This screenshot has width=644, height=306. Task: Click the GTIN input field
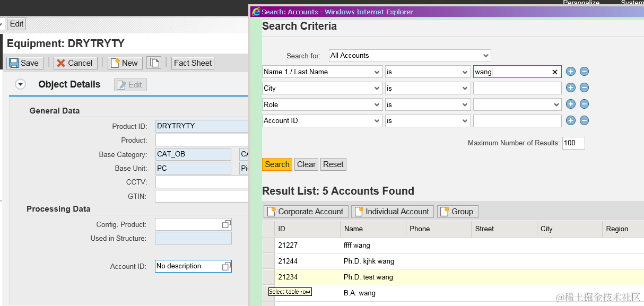202,196
